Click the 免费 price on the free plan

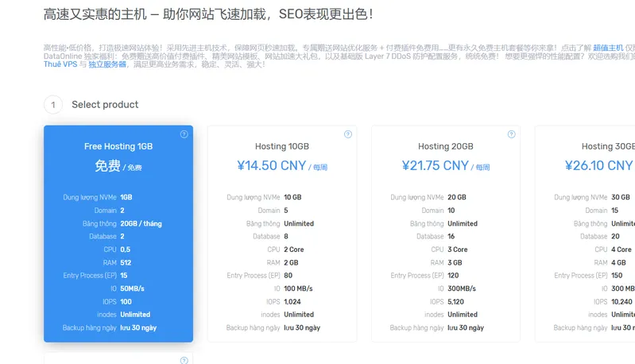tap(108, 166)
